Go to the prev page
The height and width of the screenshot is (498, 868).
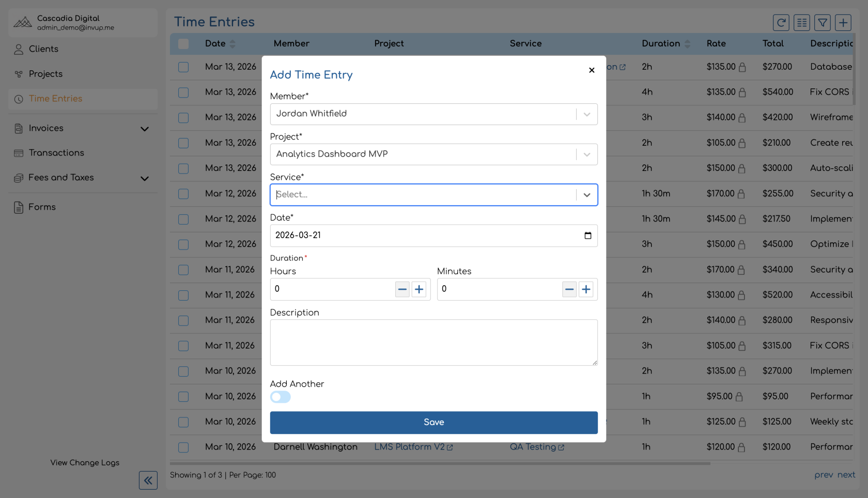click(824, 475)
